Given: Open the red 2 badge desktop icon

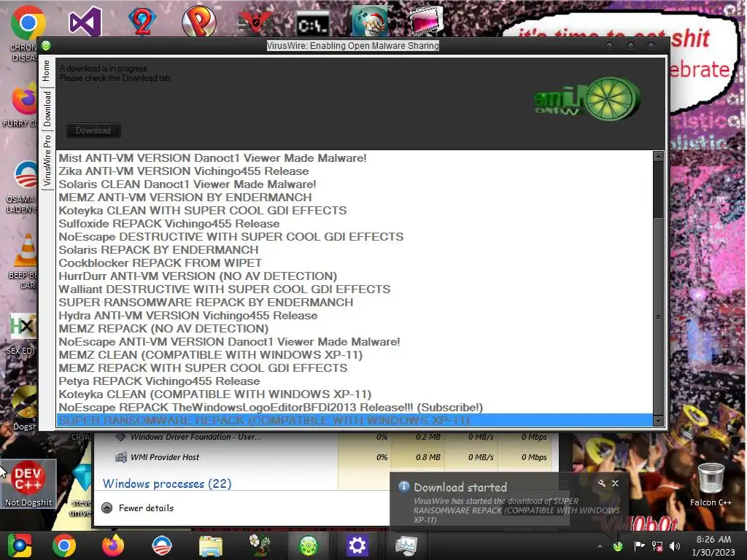Looking at the screenshot, I should (x=142, y=21).
